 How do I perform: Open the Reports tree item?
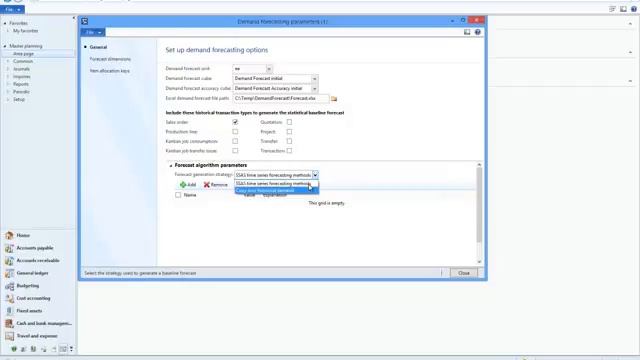pos(21,84)
